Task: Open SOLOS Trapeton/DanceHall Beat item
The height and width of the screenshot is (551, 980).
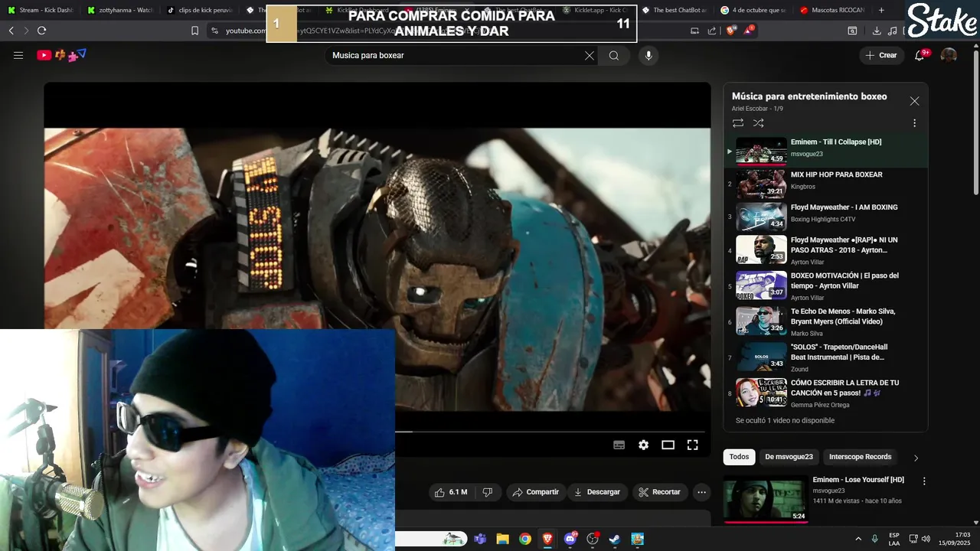Action: click(825, 357)
